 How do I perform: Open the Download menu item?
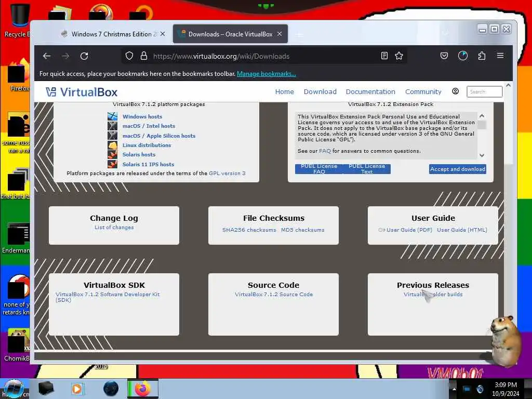(x=320, y=91)
